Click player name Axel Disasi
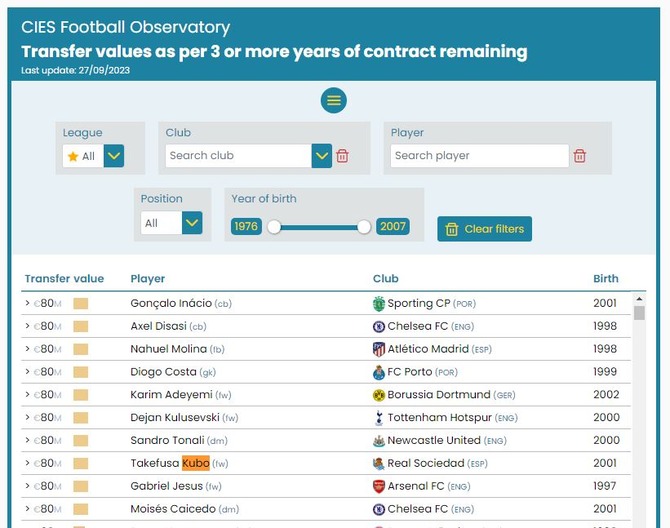Viewport: 670px width, 528px height. tap(159, 326)
